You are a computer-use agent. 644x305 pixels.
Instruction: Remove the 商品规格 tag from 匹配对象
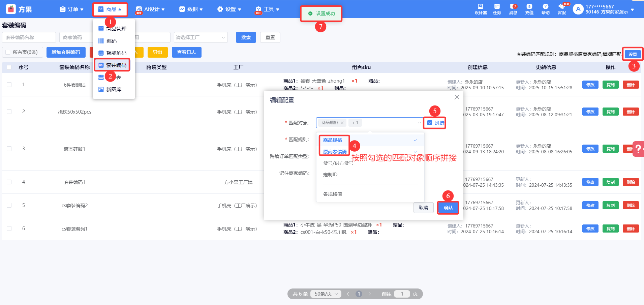tap(342, 123)
